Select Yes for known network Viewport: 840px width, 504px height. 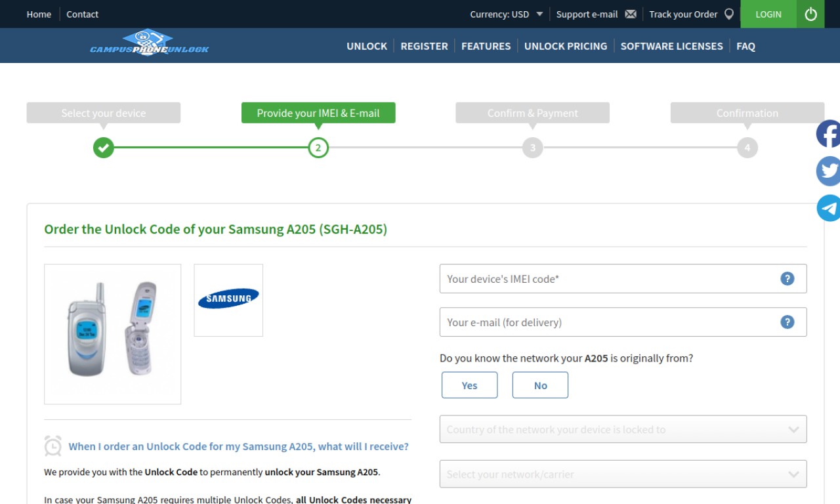[469, 385]
